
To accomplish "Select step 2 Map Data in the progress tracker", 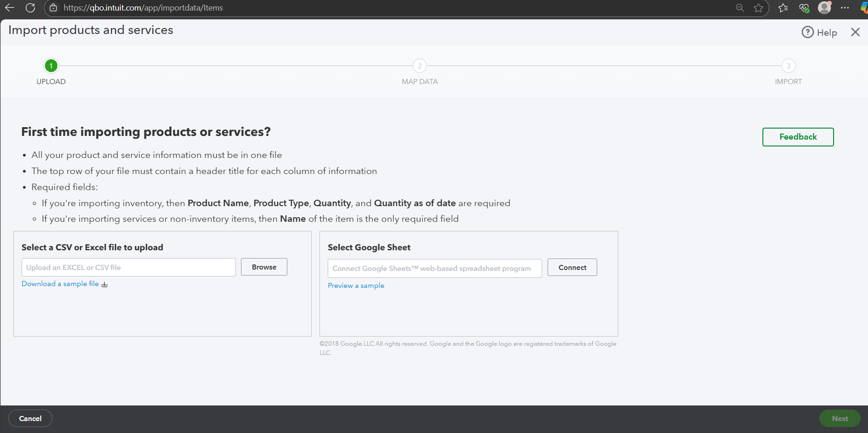I will [x=420, y=66].
